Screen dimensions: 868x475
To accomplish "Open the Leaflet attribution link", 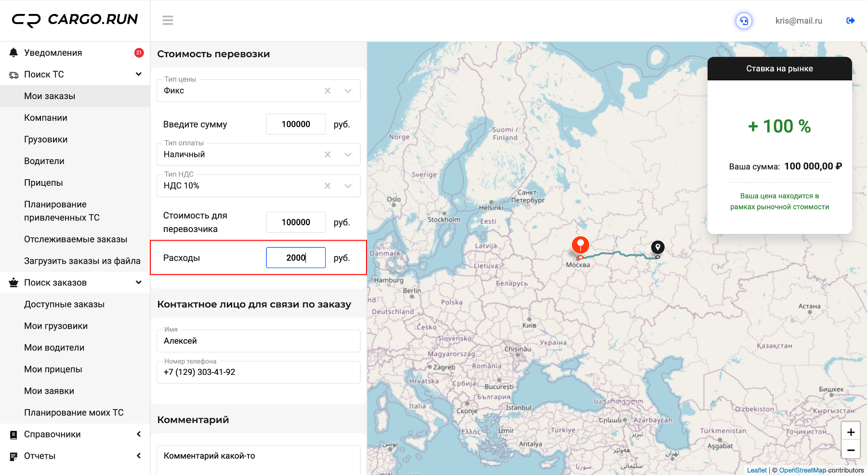I will click(x=757, y=470).
